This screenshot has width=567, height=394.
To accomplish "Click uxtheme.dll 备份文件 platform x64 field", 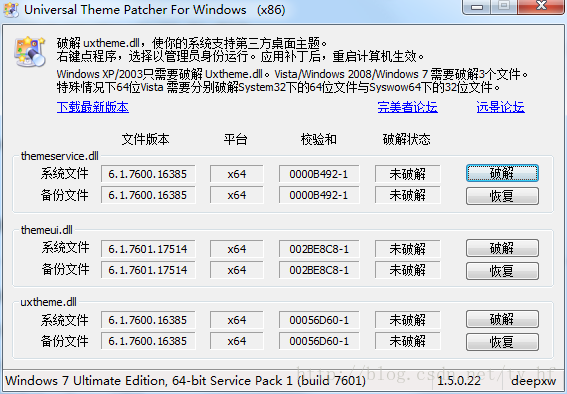I will pyautogui.click(x=236, y=341).
